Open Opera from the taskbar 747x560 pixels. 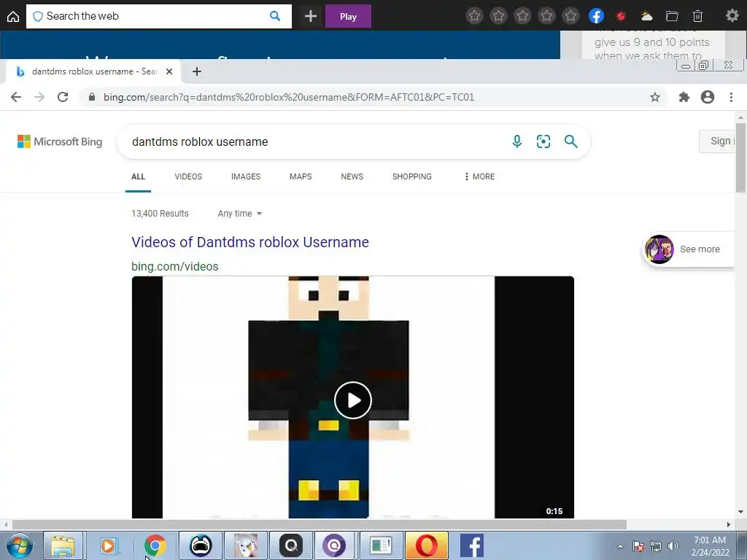pyautogui.click(x=426, y=545)
